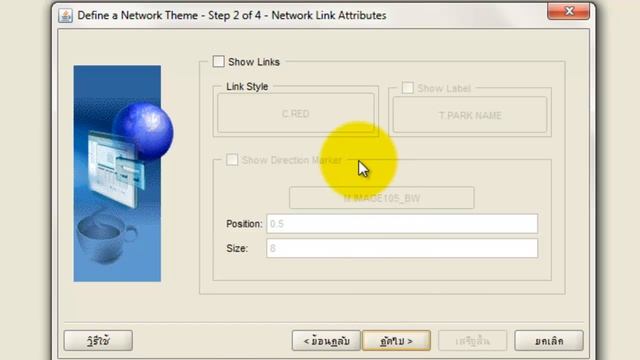The height and width of the screenshot is (360, 640).
Task: Open the C.RED link style chooser
Action: click(296, 113)
